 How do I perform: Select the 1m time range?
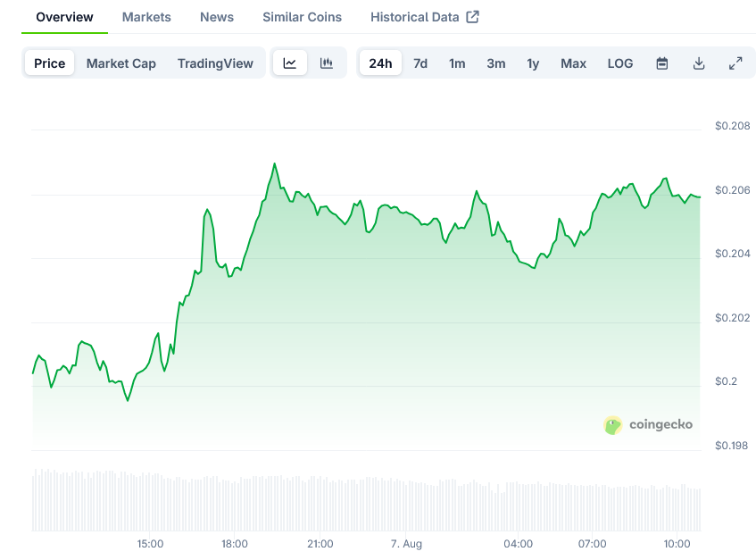click(457, 63)
